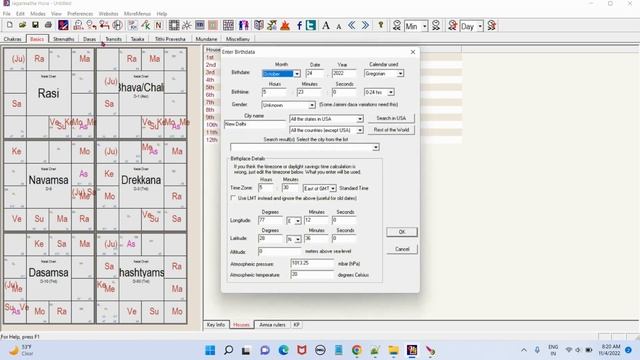This screenshot has width=640, height=360.
Task: Open the Modes menu
Action: [x=38, y=13]
